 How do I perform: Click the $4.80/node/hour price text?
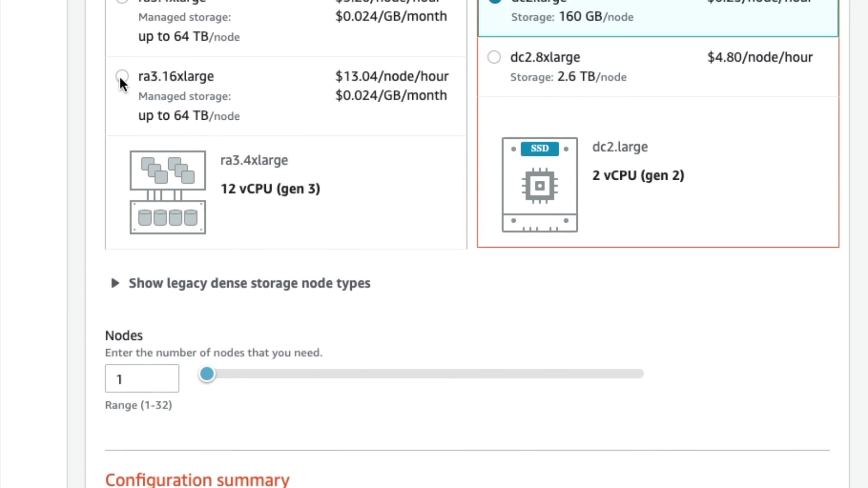click(x=759, y=57)
